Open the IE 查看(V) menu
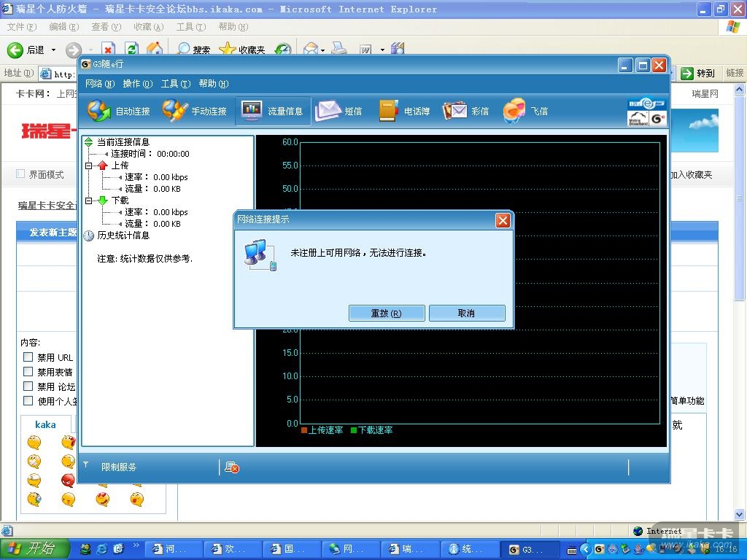747x560 pixels. tap(107, 27)
